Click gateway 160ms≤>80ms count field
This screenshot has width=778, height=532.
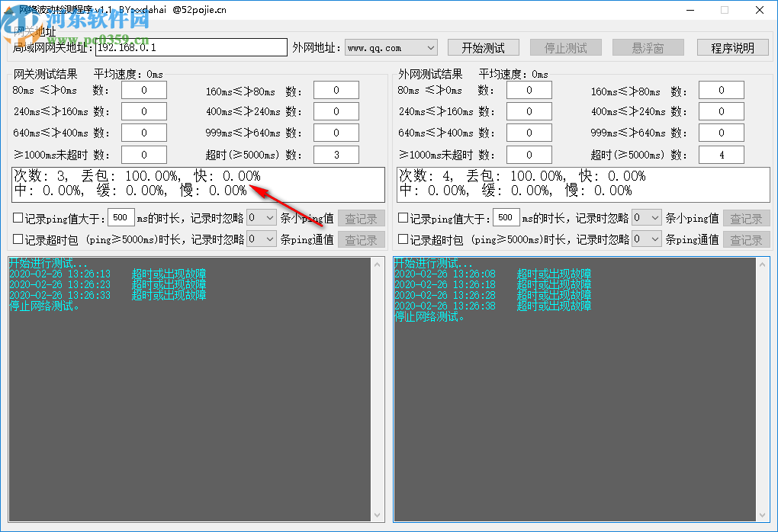point(336,90)
